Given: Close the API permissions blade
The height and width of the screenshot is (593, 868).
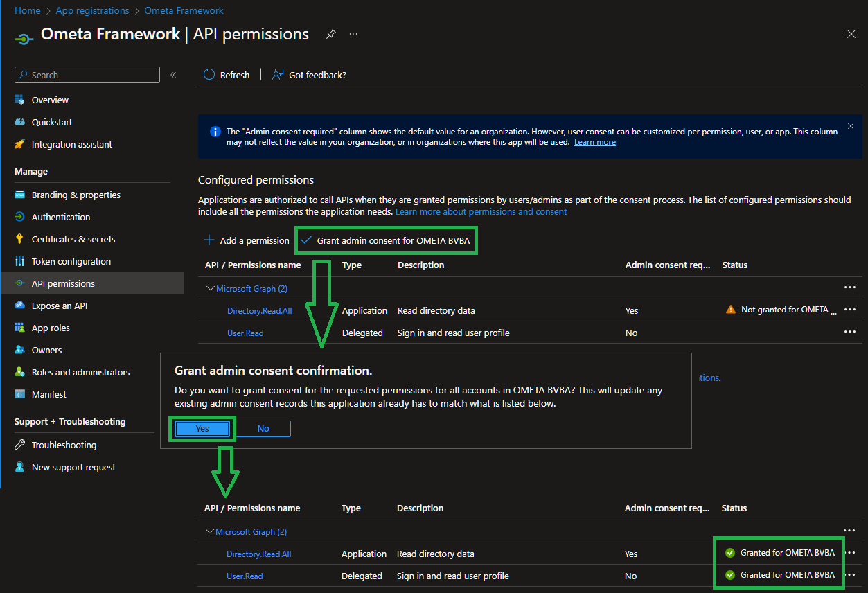Looking at the screenshot, I should coord(851,34).
